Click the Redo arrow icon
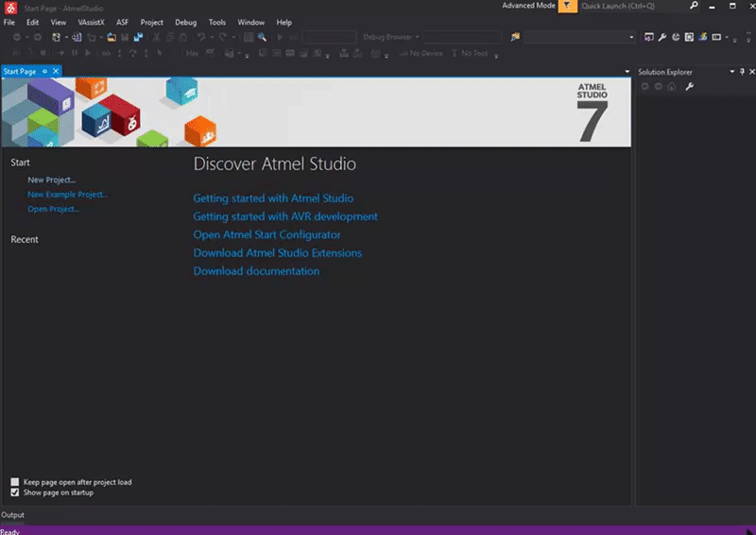 223,37
